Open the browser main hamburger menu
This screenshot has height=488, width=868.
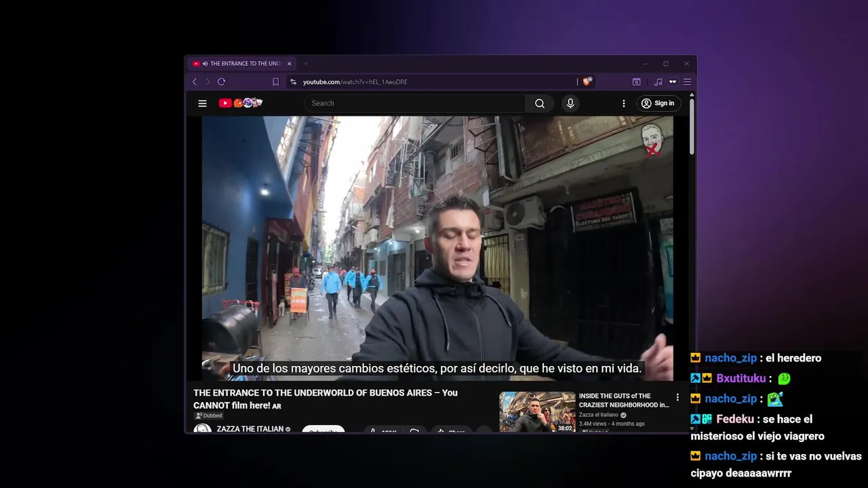(687, 82)
